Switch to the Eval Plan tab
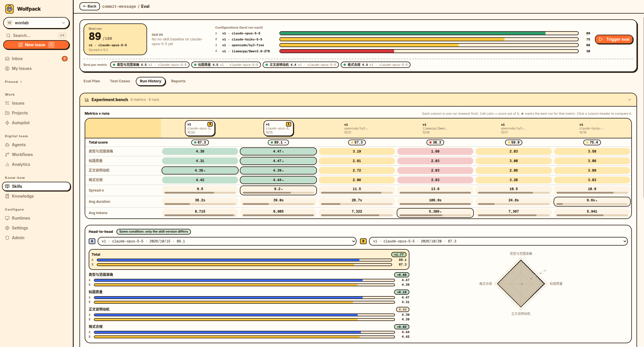The image size is (644, 347). [x=92, y=81]
